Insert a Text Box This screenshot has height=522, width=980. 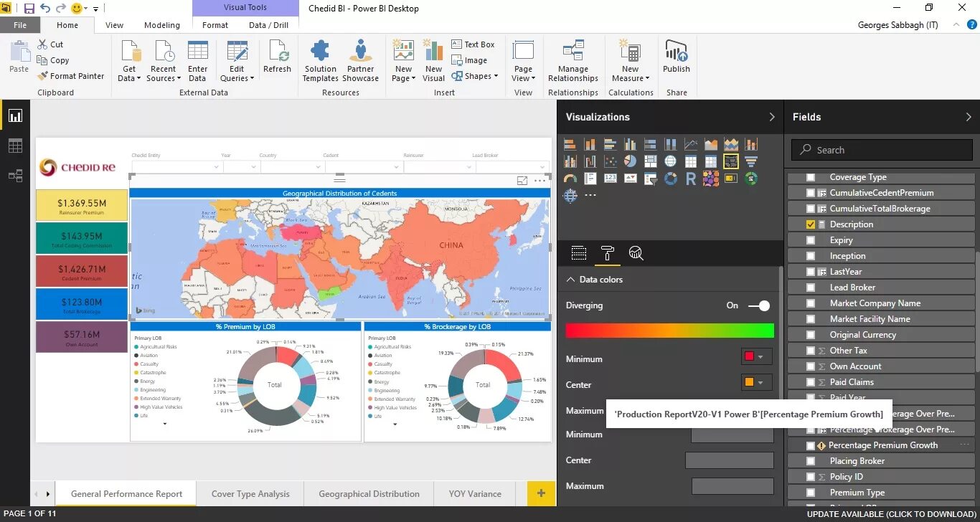473,44
